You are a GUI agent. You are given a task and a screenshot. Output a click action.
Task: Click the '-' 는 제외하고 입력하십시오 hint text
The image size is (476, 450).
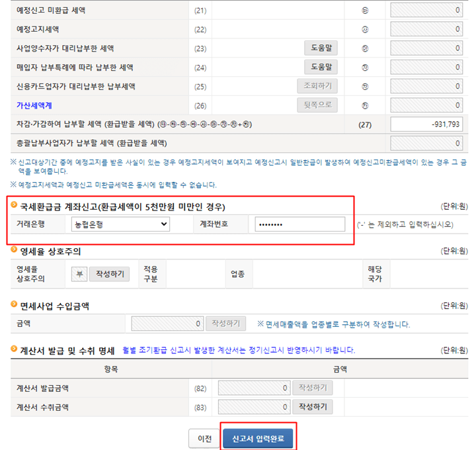click(x=405, y=224)
